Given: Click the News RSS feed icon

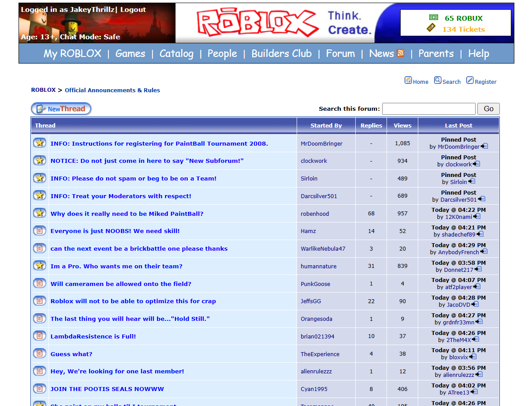Looking at the screenshot, I should (400, 53).
